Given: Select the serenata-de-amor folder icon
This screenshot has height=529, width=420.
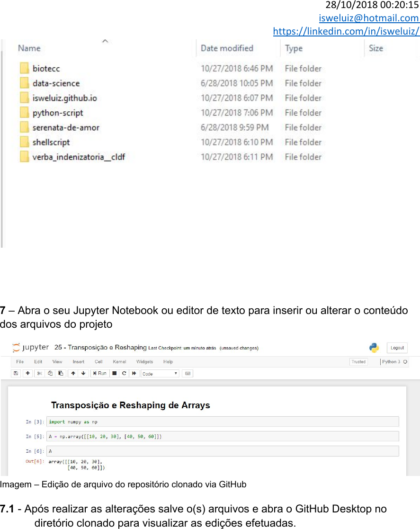Looking at the screenshot, I should pos(24,127).
